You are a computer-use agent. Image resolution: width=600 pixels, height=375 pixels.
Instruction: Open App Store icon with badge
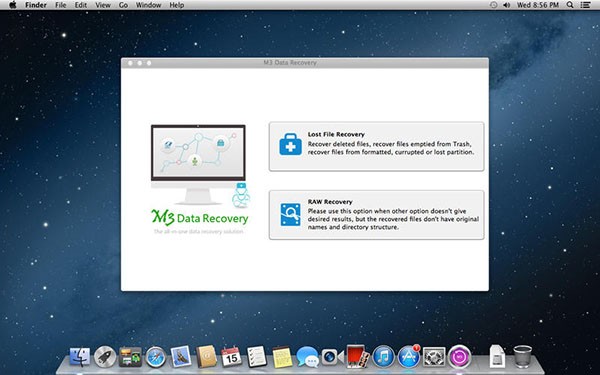pyautogui.click(x=409, y=357)
